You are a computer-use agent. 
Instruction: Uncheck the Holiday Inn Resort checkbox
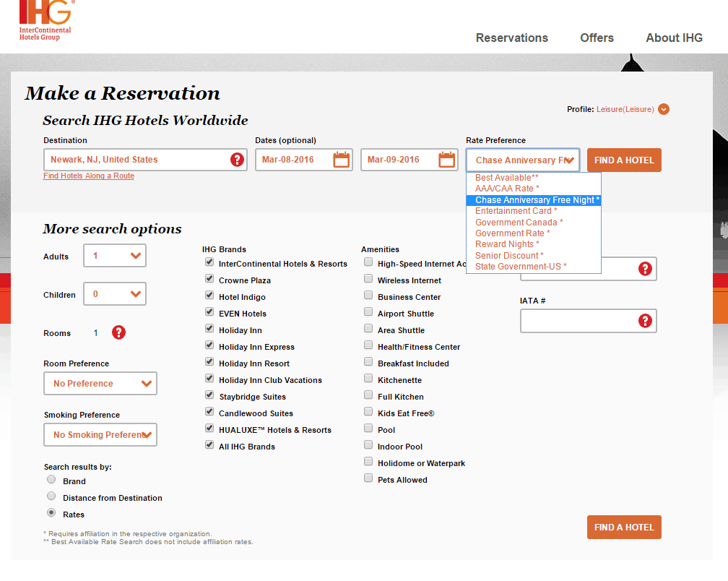[x=210, y=362]
